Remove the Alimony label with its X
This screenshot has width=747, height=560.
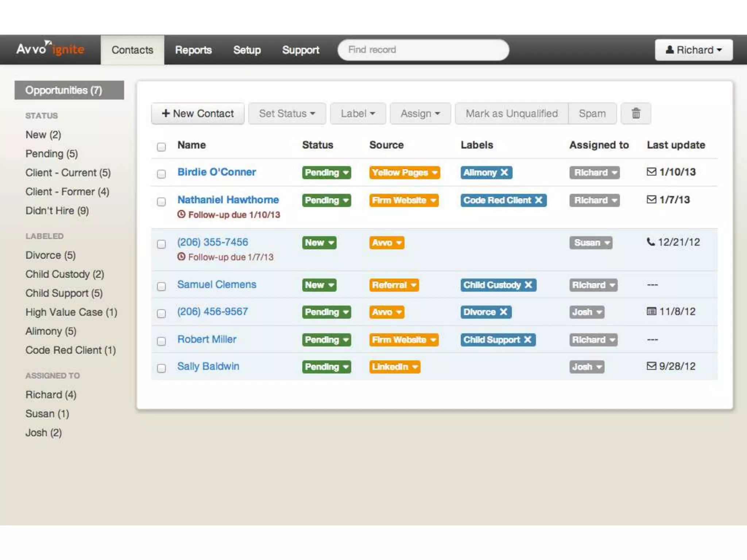click(x=504, y=172)
